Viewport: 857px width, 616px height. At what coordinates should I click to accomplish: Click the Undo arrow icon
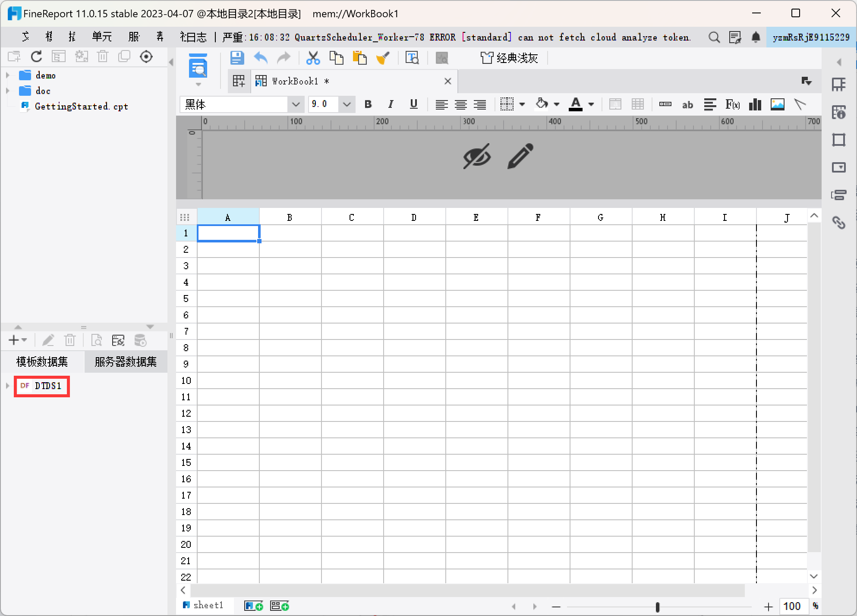tap(261, 58)
